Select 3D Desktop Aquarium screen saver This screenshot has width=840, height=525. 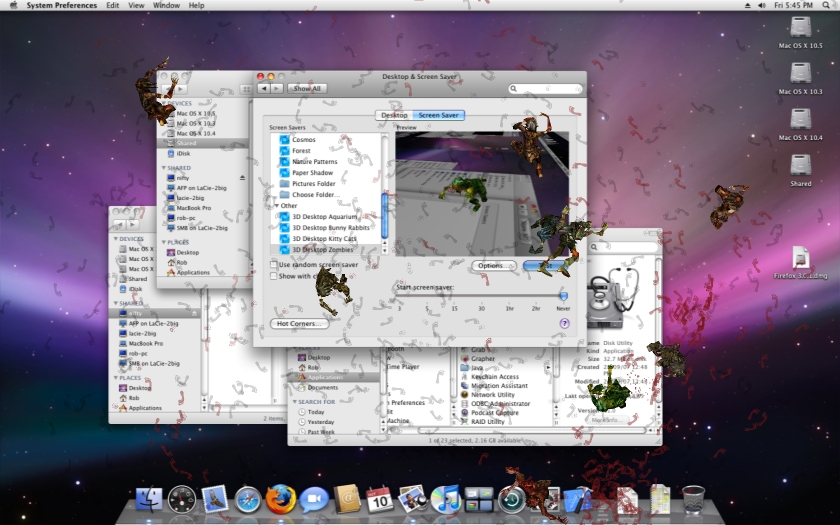(x=324, y=216)
